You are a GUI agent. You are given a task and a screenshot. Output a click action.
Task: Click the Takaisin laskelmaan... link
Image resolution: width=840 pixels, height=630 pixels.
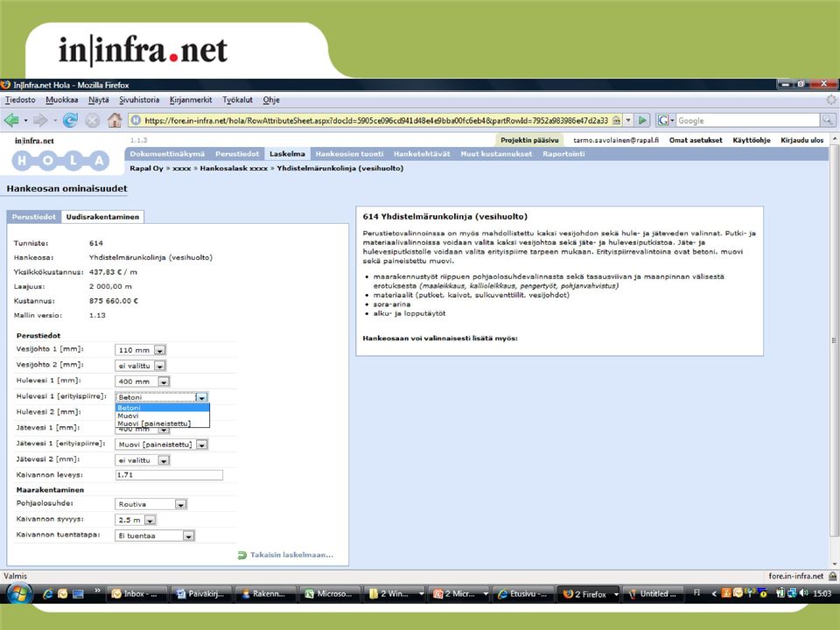click(291, 555)
